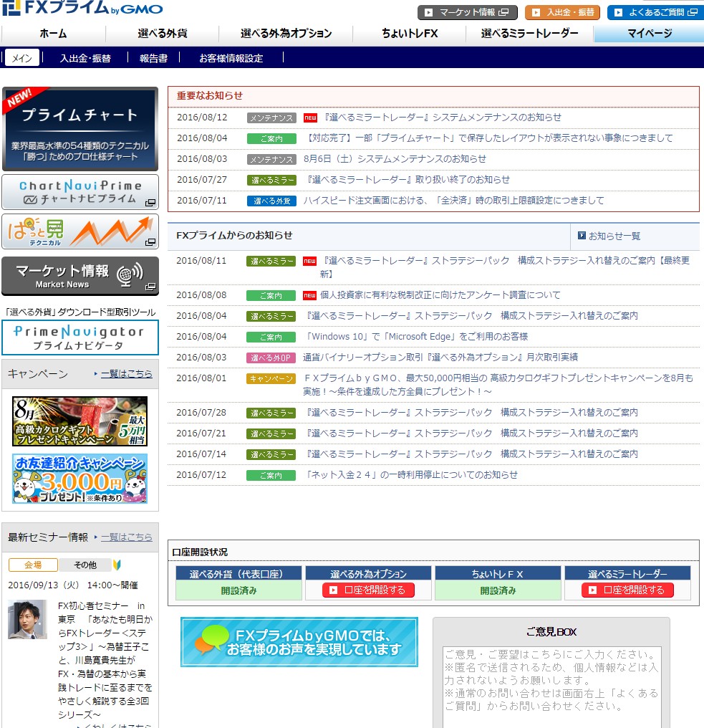Click the 選べる外為OP pink tag

[271, 358]
